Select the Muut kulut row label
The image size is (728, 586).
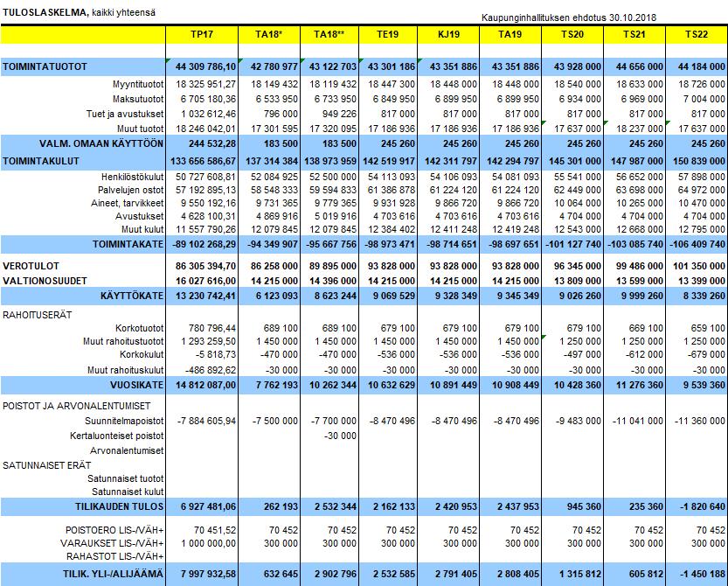click(142, 229)
